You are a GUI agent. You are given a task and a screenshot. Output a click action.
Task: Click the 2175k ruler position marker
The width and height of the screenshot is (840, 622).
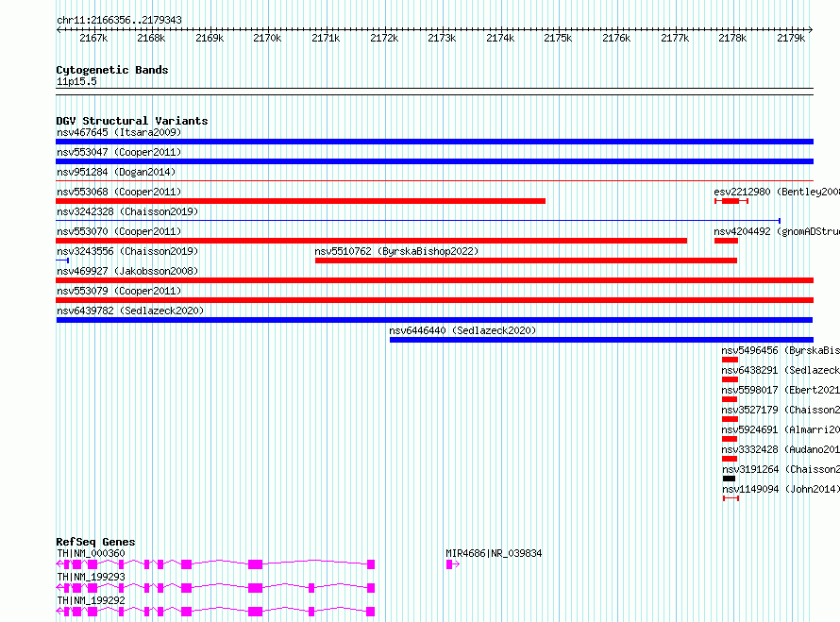pyautogui.click(x=558, y=38)
